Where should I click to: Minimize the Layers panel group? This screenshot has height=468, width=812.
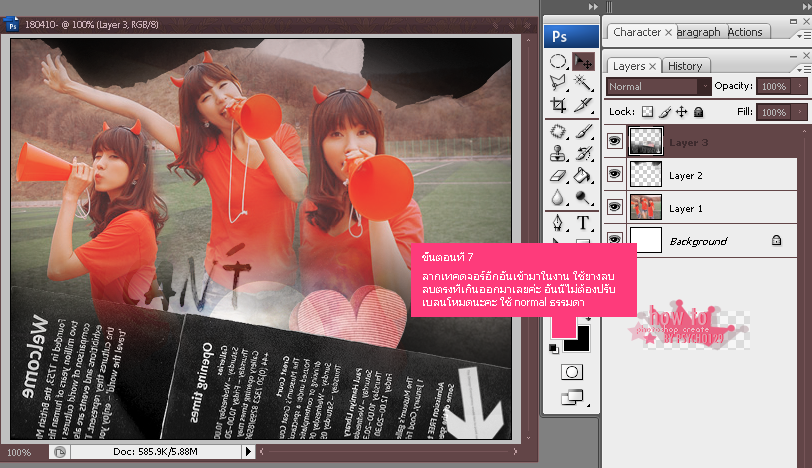(x=793, y=55)
